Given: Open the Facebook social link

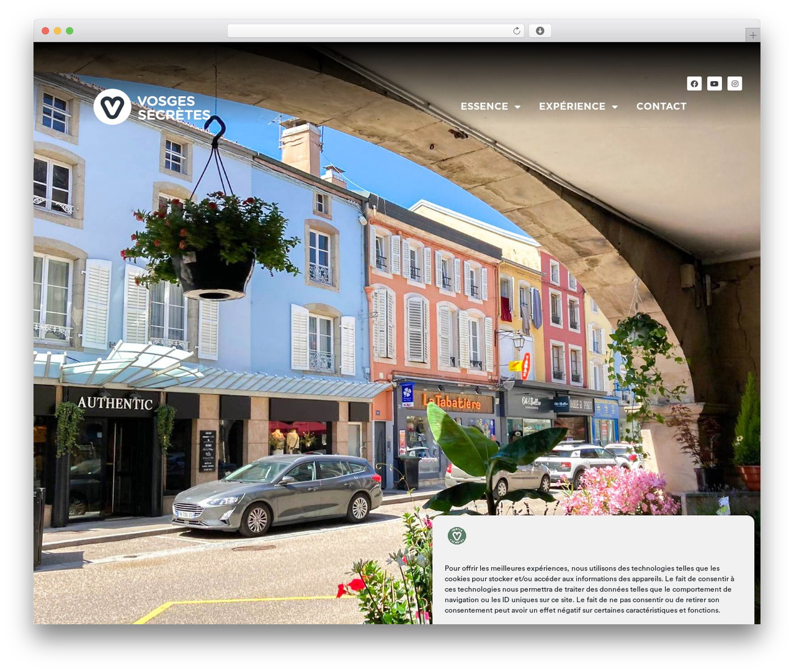Looking at the screenshot, I should point(694,84).
